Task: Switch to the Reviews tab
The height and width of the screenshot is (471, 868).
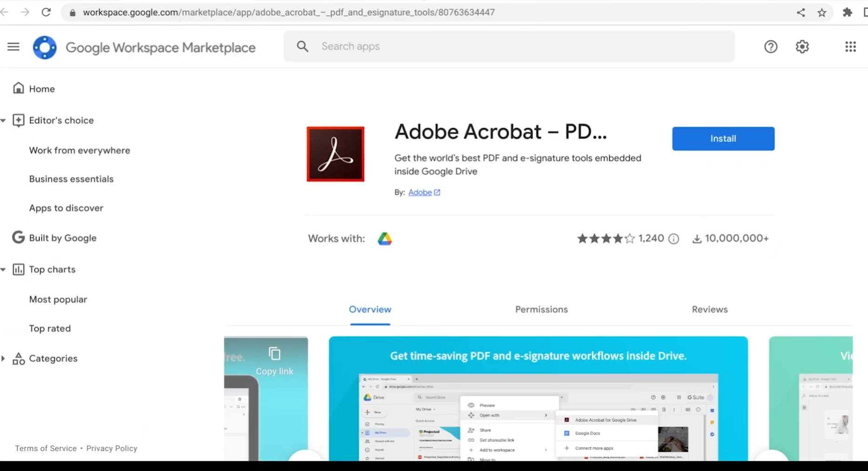Action: point(709,309)
